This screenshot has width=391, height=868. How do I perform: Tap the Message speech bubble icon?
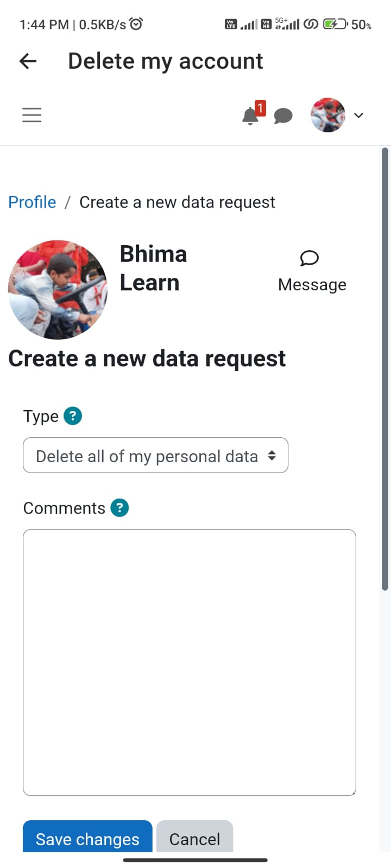(310, 258)
